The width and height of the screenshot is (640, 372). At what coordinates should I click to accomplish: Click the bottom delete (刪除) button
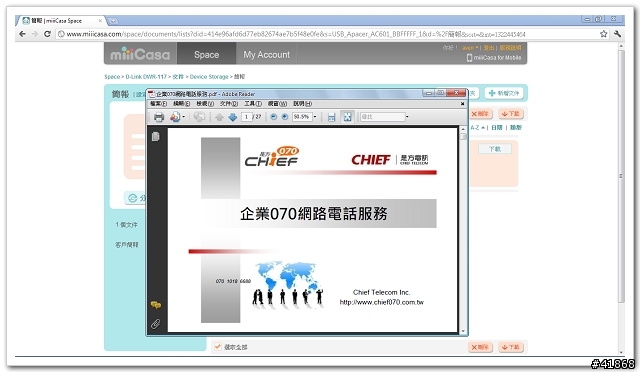pos(480,347)
